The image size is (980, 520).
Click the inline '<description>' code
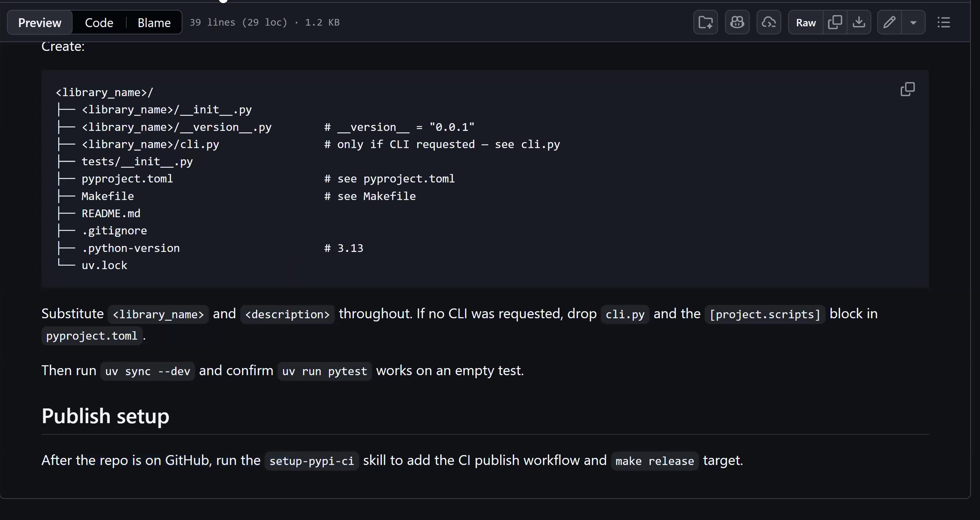[x=287, y=314]
